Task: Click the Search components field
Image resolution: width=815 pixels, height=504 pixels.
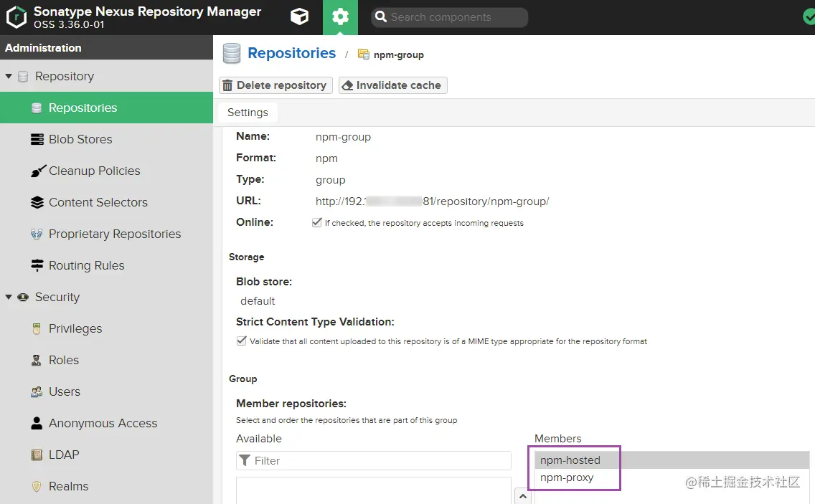Action: [450, 17]
